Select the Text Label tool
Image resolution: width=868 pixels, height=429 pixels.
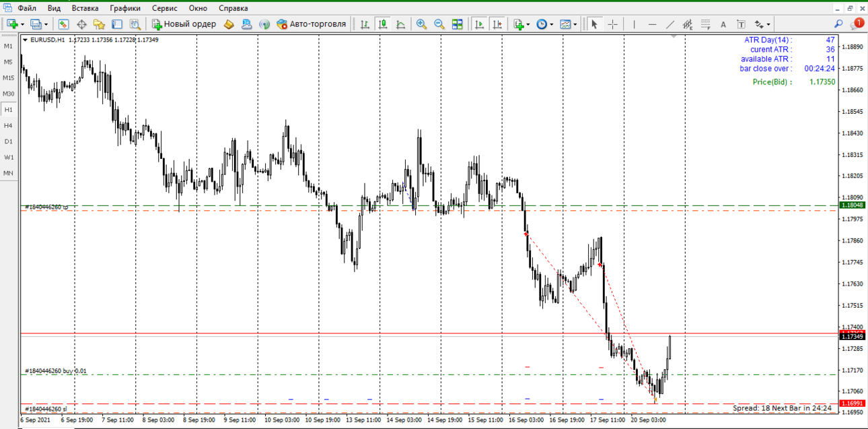point(741,24)
